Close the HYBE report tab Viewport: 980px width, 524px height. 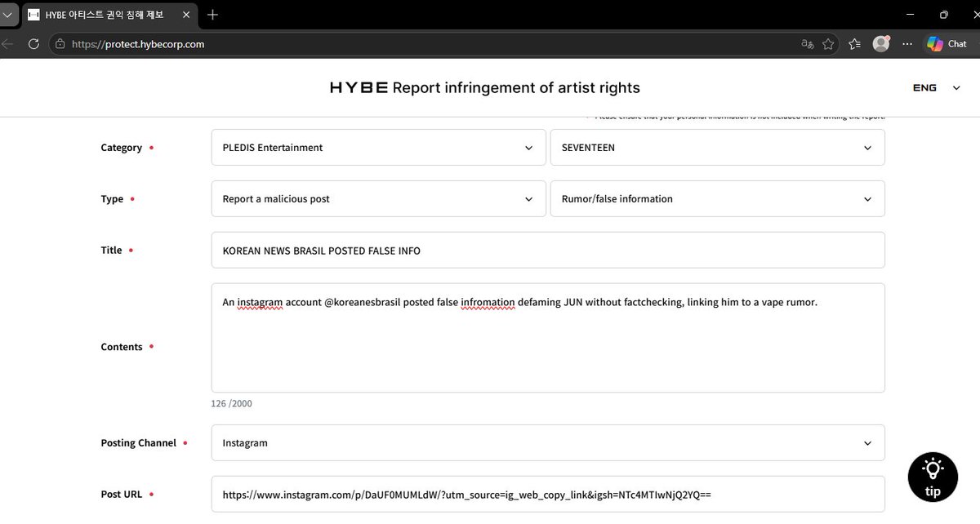185,15
